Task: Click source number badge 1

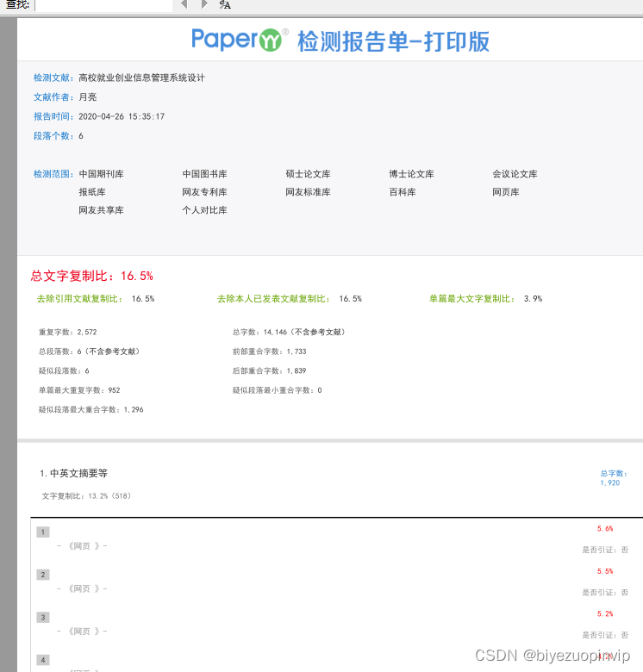Action: [x=43, y=532]
